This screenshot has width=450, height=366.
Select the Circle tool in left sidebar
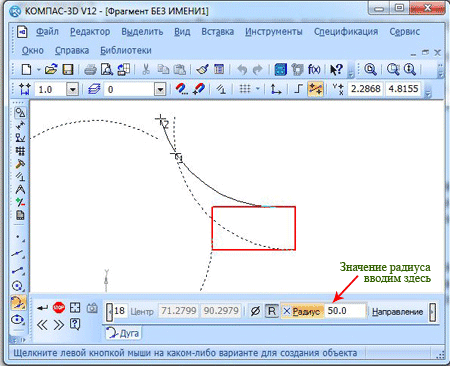(18, 286)
